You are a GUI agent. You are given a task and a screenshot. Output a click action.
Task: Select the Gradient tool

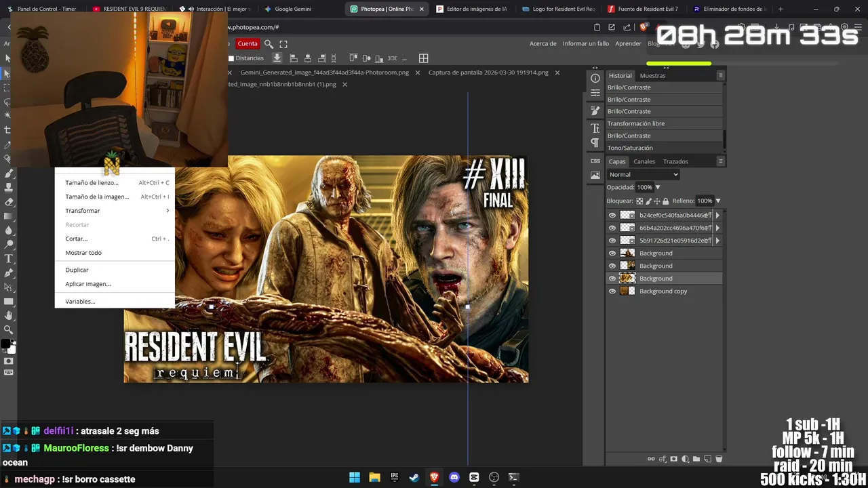pos(8,216)
